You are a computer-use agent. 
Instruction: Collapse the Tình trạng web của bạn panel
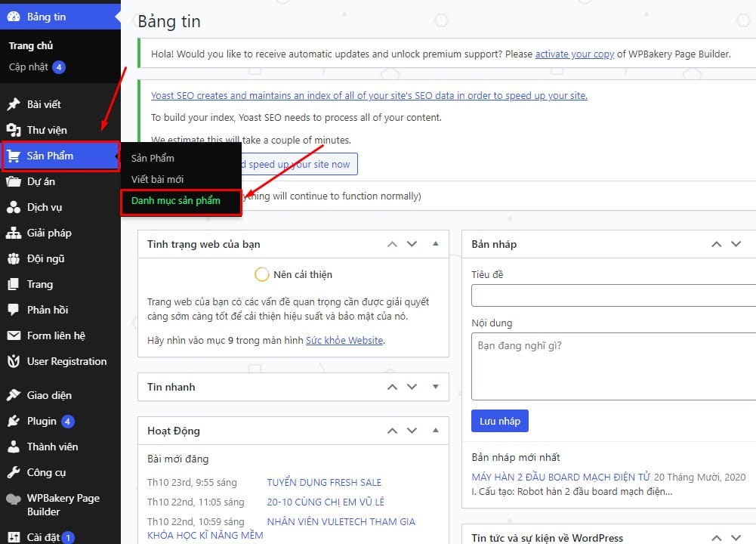(436, 244)
